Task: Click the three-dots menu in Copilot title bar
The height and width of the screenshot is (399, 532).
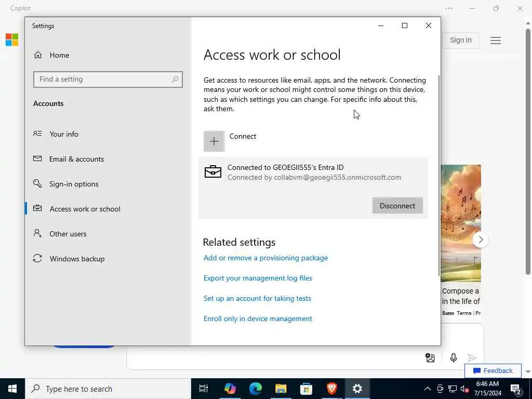Action: pyautogui.click(x=449, y=8)
